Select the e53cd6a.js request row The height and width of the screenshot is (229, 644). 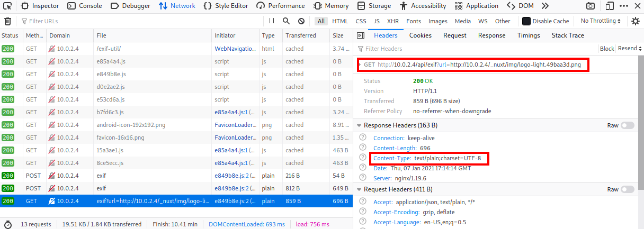(x=176, y=99)
